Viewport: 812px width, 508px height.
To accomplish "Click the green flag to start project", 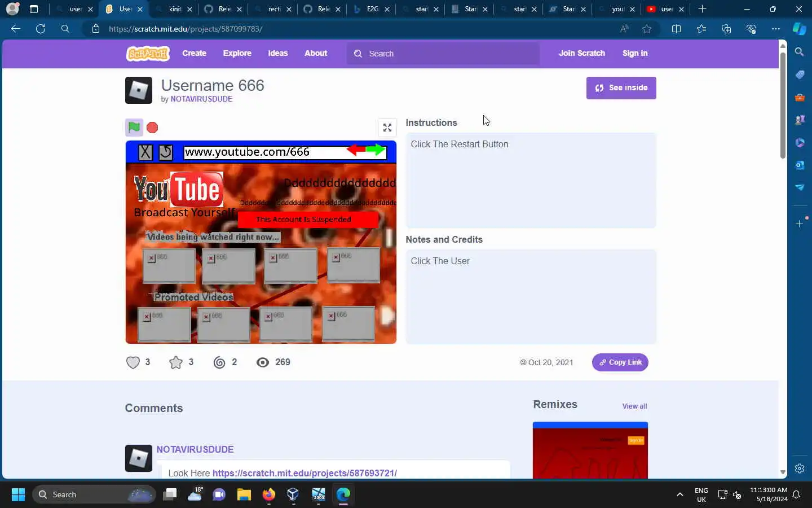I will pyautogui.click(x=134, y=128).
